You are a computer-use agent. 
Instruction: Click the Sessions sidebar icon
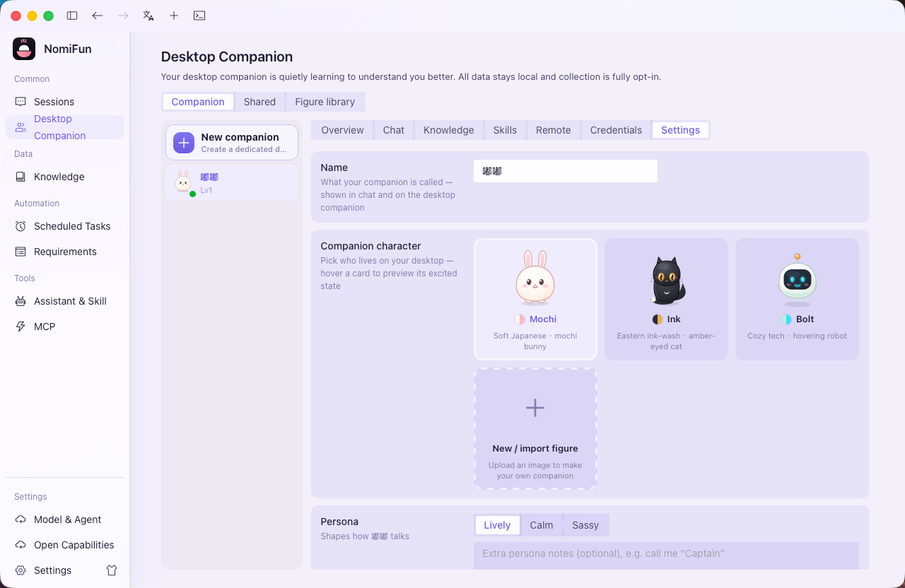click(21, 102)
